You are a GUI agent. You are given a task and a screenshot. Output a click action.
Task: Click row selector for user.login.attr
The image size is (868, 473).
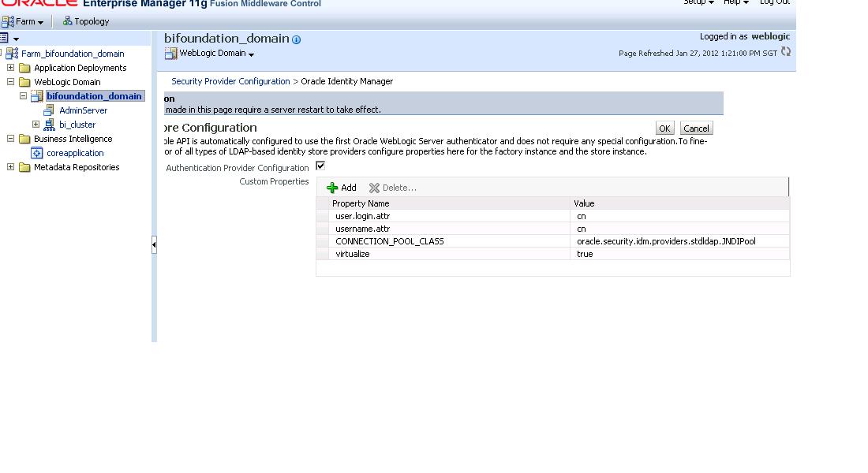point(323,216)
